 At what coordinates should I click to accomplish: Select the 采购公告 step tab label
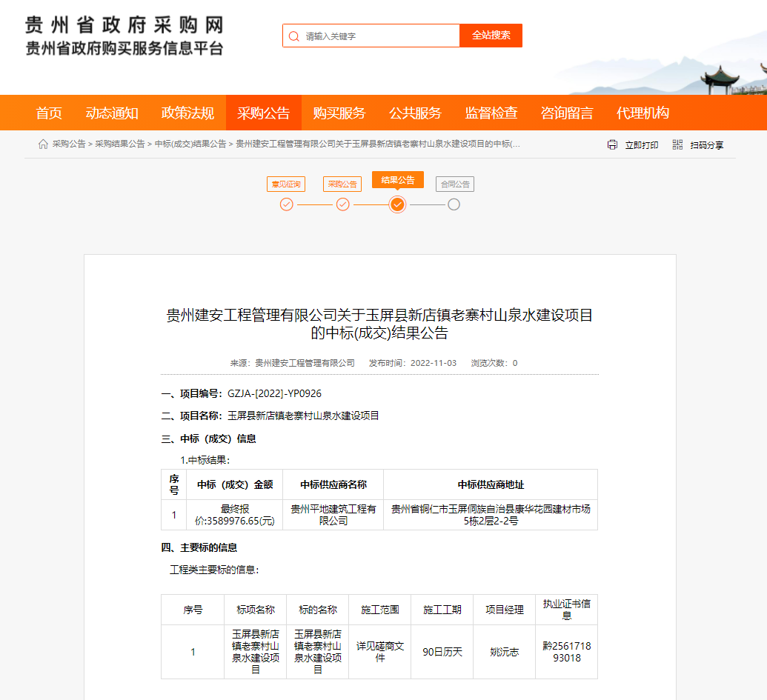pyautogui.click(x=342, y=184)
